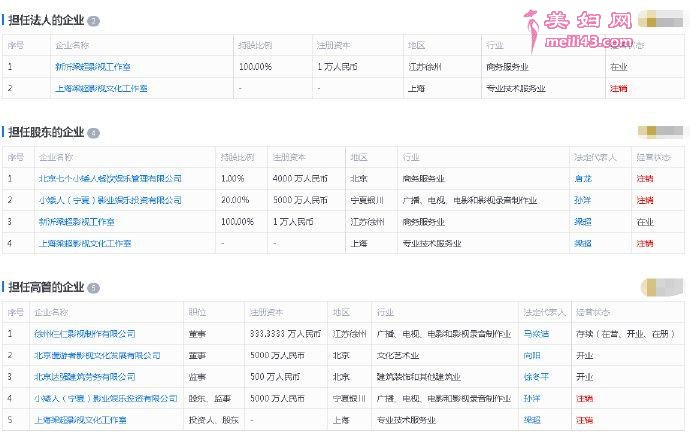Open legal representative link in the 徐州仨仁影视制作 row
This screenshot has width=690, height=446.
pyautogui.click(x=536, y=334)
